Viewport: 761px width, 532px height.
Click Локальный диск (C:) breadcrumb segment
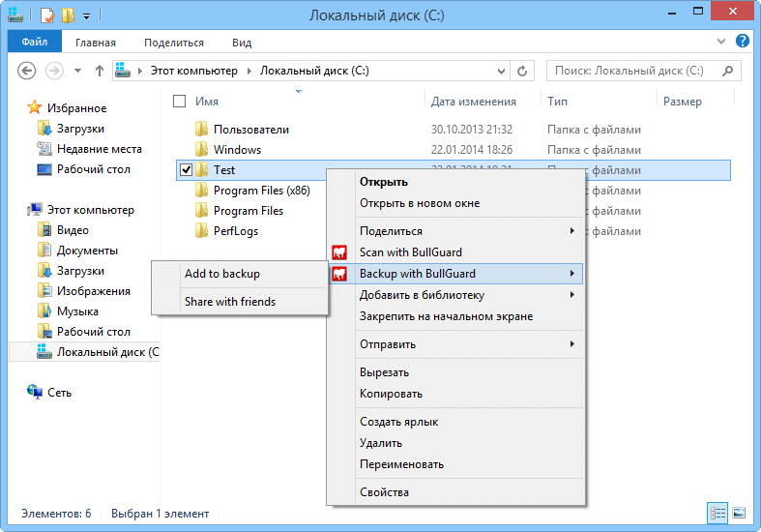(314, 71)
